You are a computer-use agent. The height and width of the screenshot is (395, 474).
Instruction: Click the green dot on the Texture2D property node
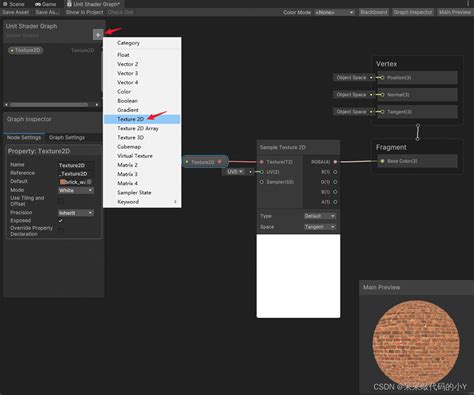tap(187, 162)
